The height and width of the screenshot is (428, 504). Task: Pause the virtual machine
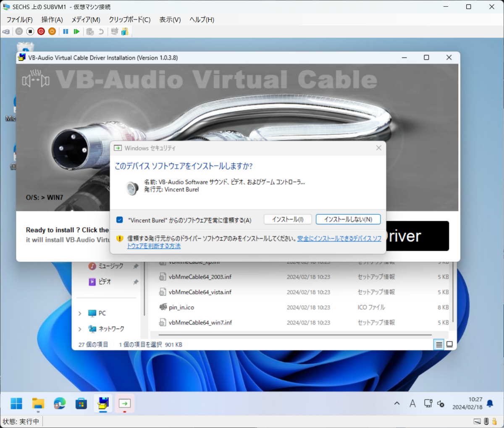(66, 32)
